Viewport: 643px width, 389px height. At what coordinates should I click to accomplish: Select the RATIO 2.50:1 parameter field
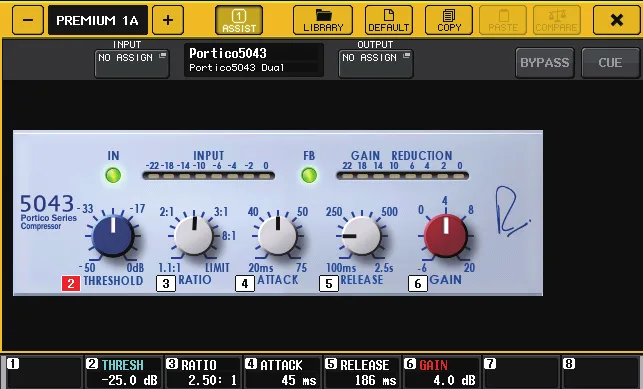(x=203, y=372)
